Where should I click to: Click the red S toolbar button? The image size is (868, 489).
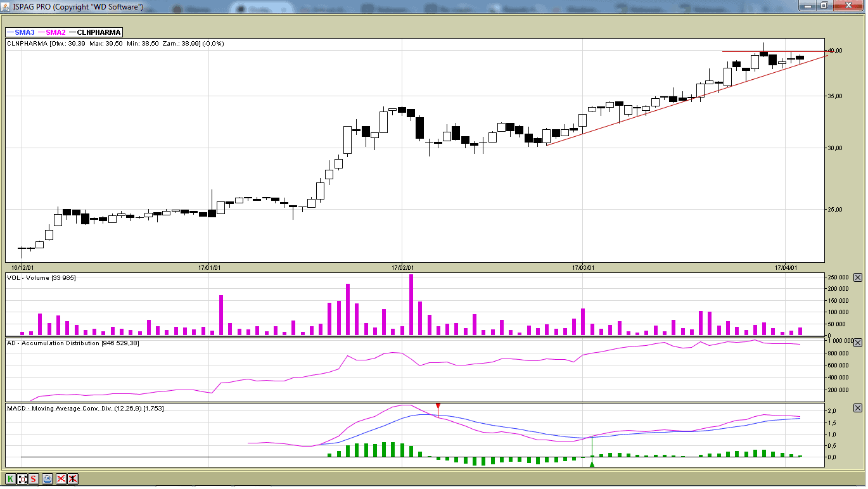click(x=34, y=479)
